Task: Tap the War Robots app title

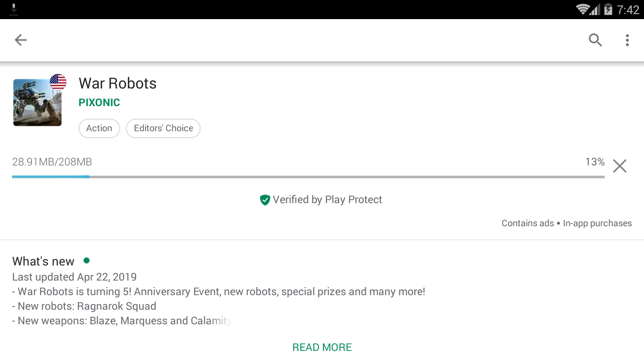Action: tap(118, 83)
